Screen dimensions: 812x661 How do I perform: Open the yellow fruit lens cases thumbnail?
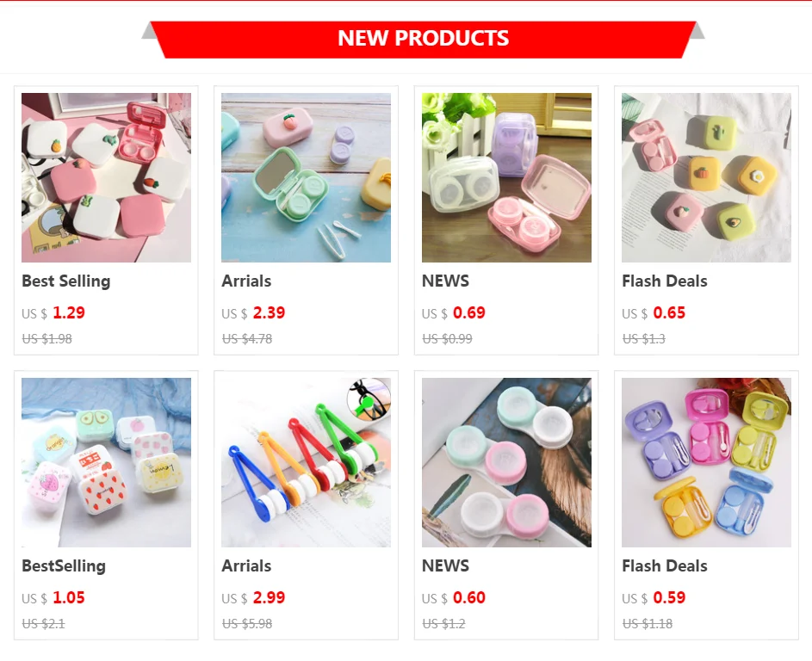[x=706, y=177]
